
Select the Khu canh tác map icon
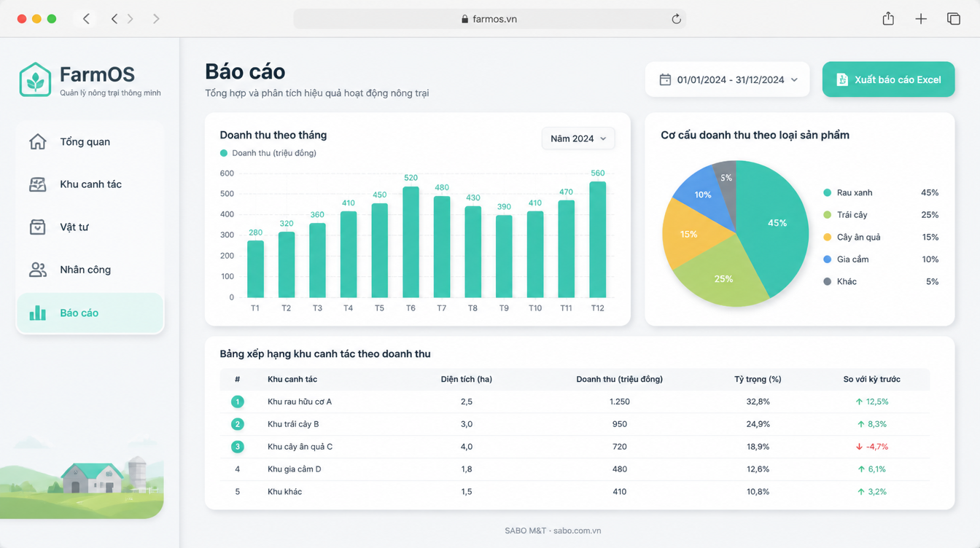pos(38,184)
